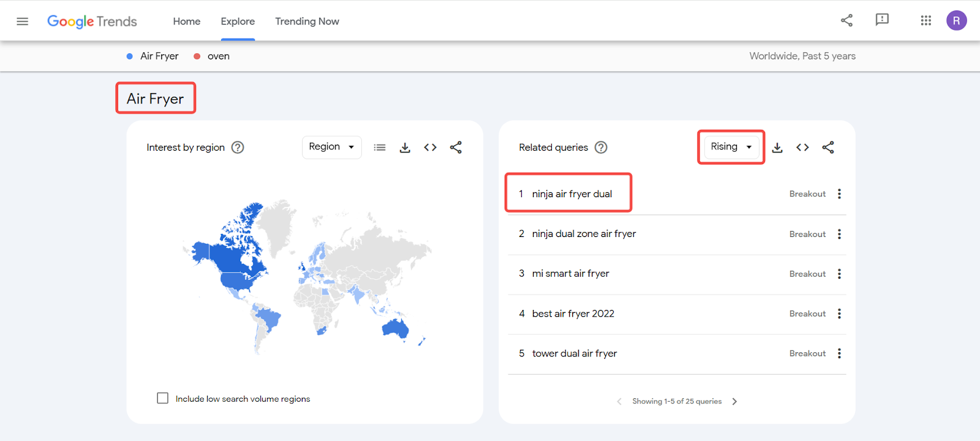Click Australia on the world map
This screenshot has width=980, height=441.
[395, 330]
